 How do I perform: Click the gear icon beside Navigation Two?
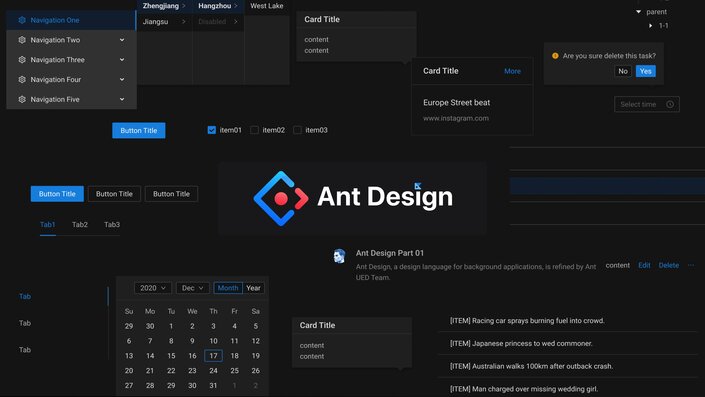point(22,40)
